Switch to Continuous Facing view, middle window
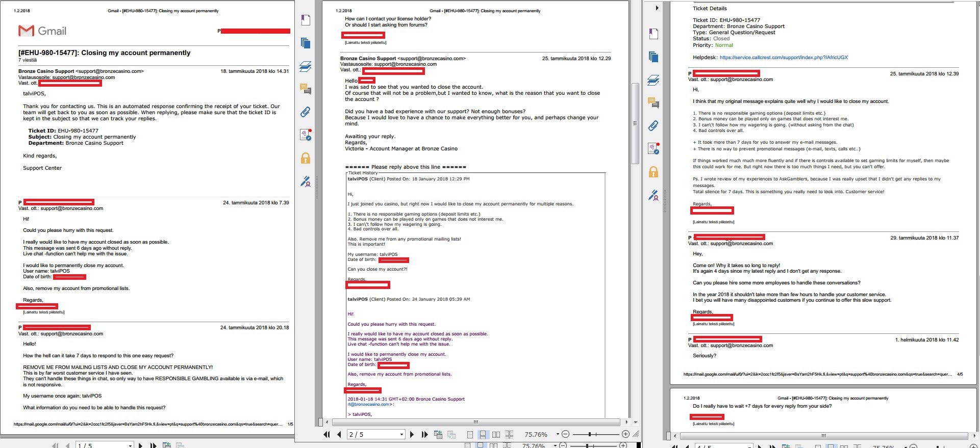980x448 pixels. coord(509,434)
